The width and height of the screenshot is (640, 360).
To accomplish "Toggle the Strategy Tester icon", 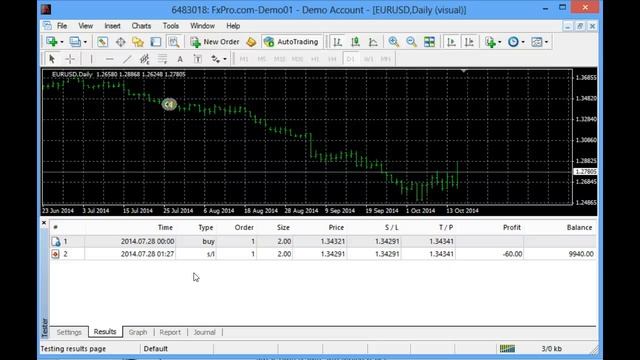I will point(173,42).
